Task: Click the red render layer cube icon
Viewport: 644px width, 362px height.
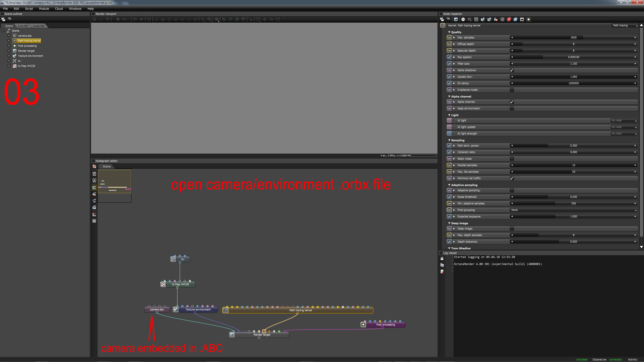Action: click(509, 19)
